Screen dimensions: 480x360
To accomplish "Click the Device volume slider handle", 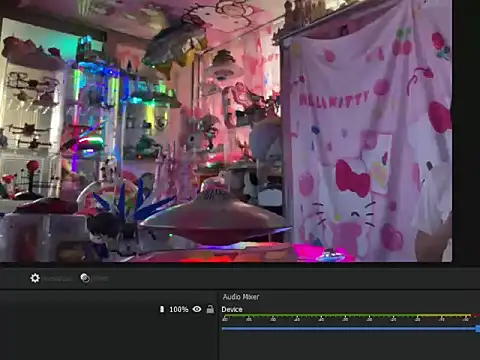I will coord(478,329).
